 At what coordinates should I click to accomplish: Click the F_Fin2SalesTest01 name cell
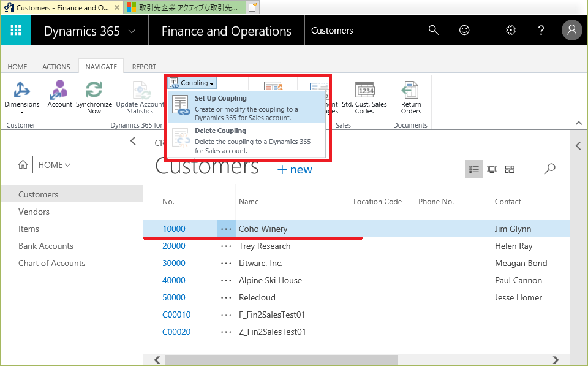point(272,315)
